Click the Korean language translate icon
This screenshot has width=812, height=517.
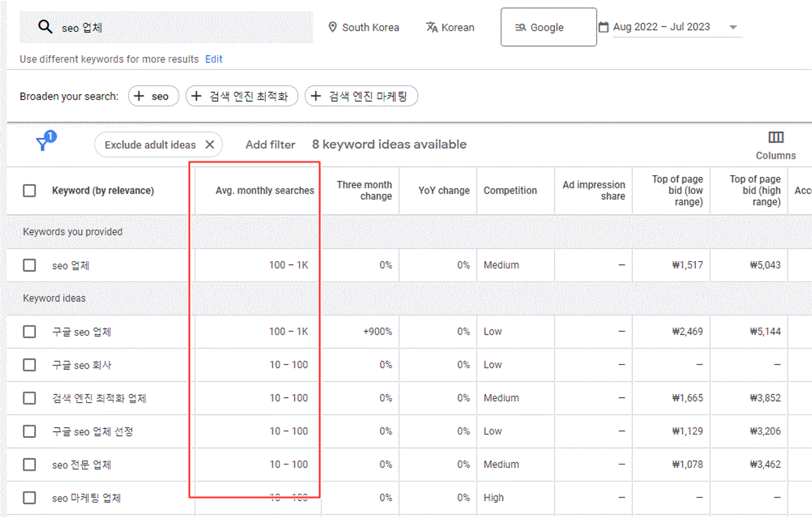[x=431, y=27]
